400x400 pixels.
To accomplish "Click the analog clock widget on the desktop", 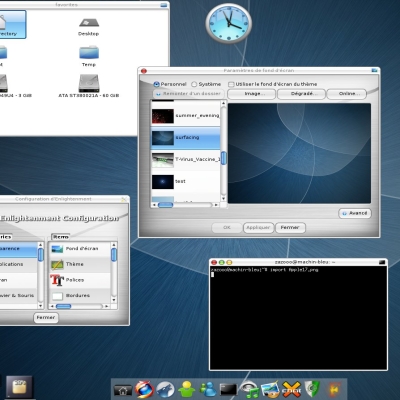I will click(x=228, y=23).
